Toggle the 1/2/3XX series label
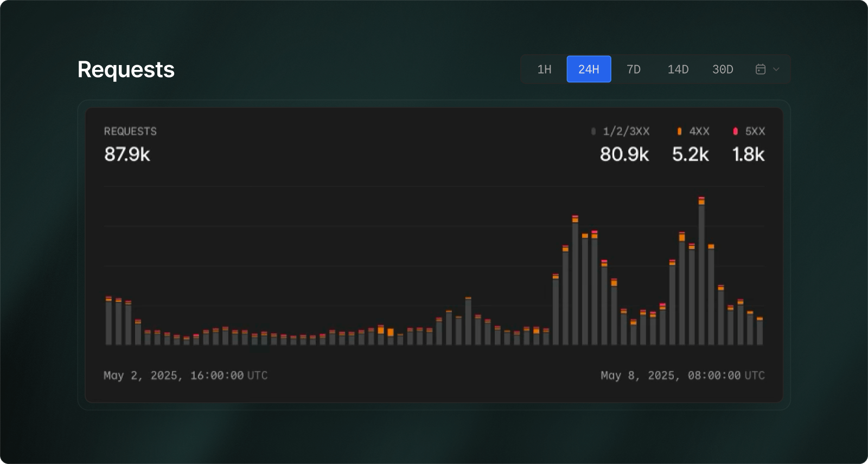Image resolution: width=868 pixels, height=464 pixels. point(626,131)
